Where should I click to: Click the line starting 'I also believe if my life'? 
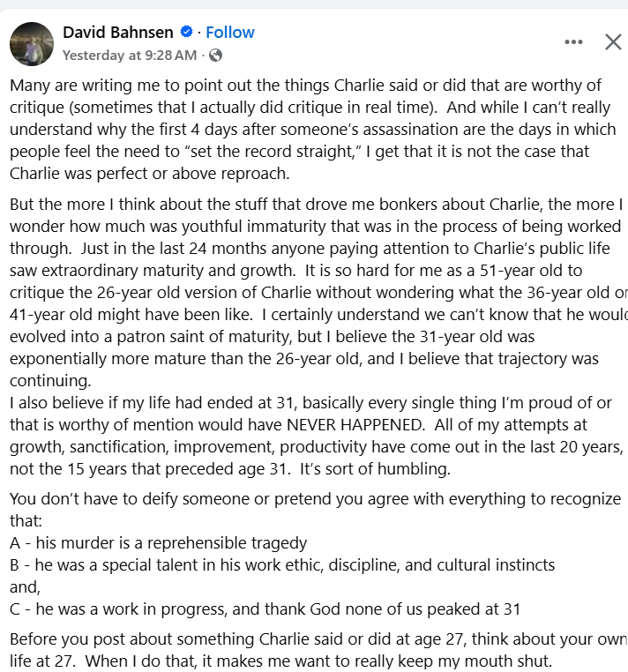(310, 403)
